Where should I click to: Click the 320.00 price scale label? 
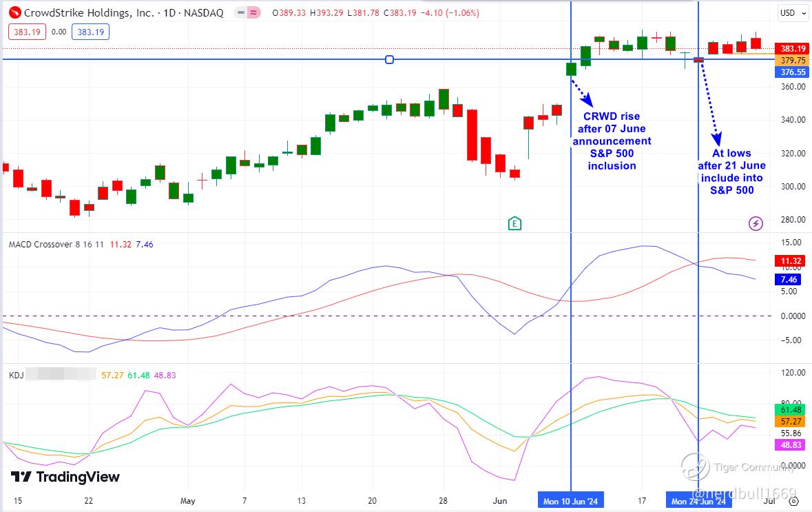[793, 154]
